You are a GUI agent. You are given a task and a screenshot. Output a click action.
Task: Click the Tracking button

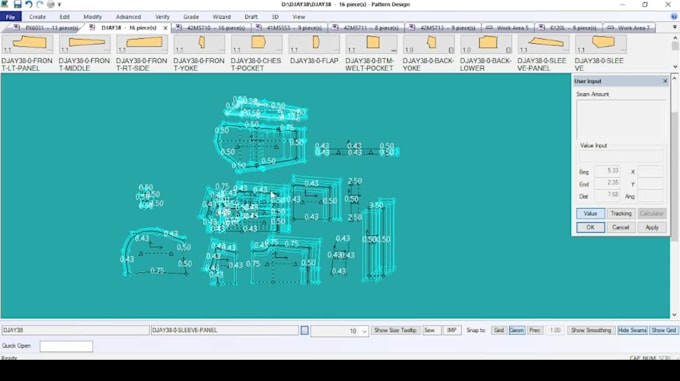pos(621,213)
